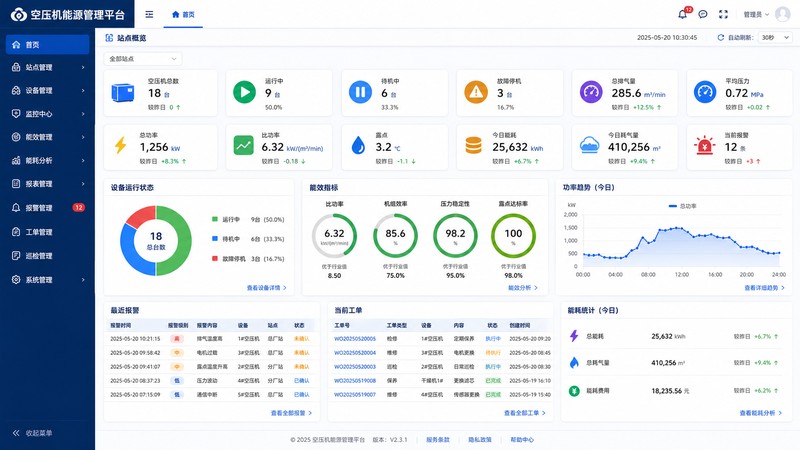Collapse the menu with 收起菜单
Image resolution: width=800 pixels, height=450 pixels.
pyautogui.click(x=33, y=433)
